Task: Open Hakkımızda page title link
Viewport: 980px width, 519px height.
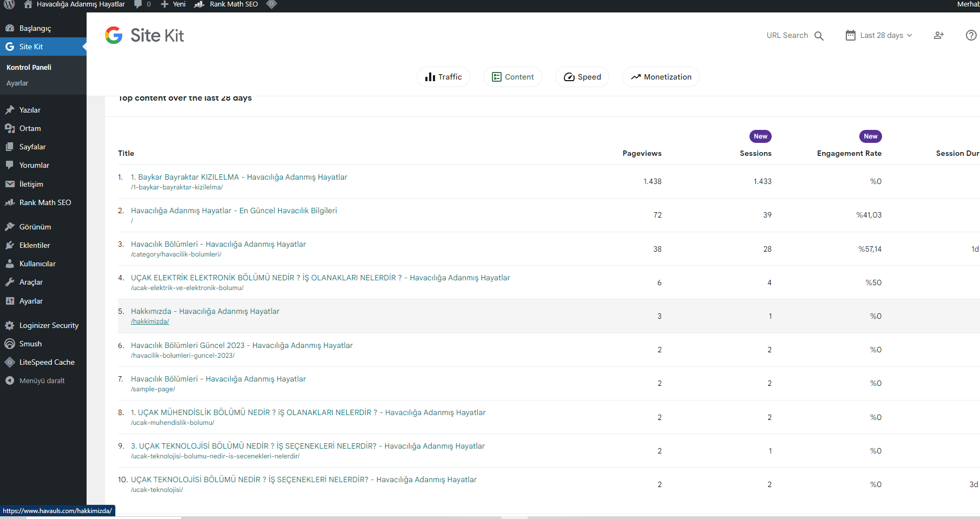Action: click(x=205, y=311)
